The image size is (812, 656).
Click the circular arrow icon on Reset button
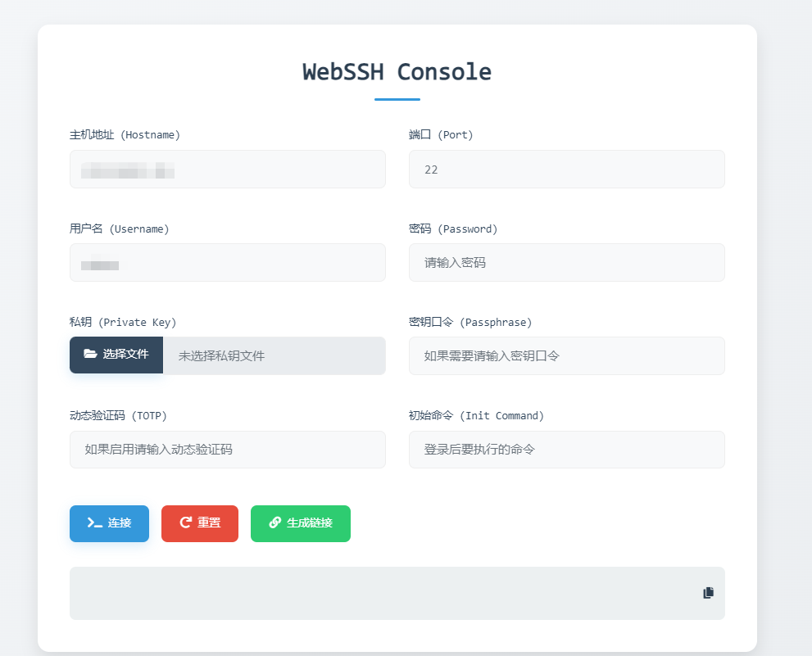coord(185,523)
